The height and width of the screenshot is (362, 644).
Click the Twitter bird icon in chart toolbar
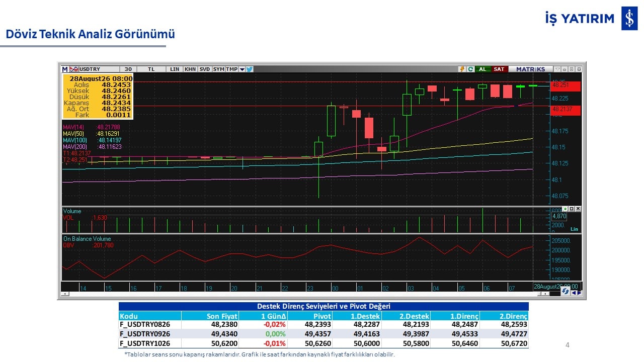click(x=250, y=69)
